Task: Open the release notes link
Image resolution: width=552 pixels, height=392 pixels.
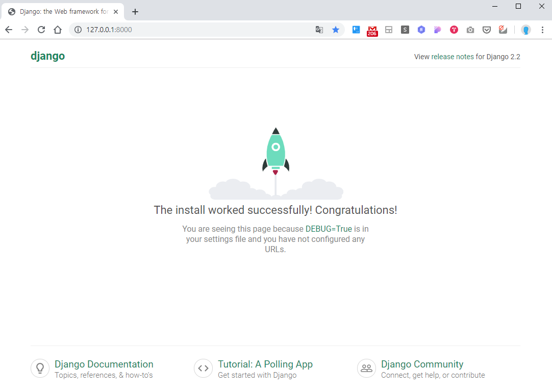Action: pyautogui.click(x=453, y=57)
